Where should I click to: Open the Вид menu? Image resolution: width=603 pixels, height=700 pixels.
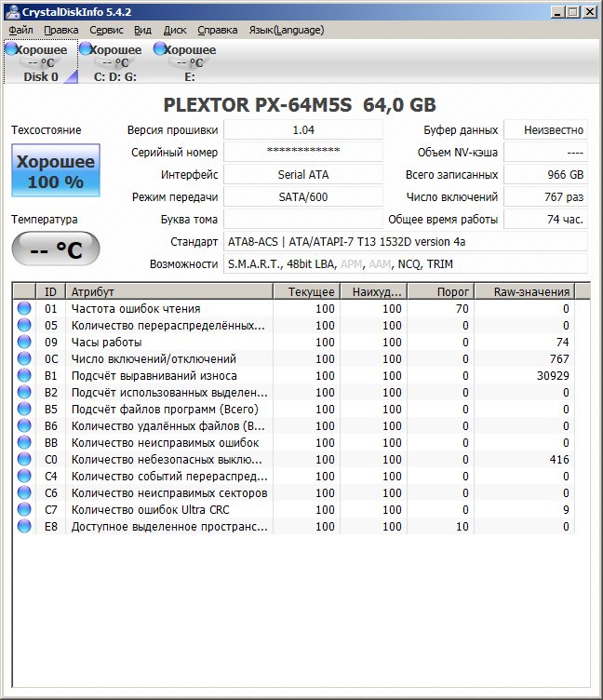point(142,30)
